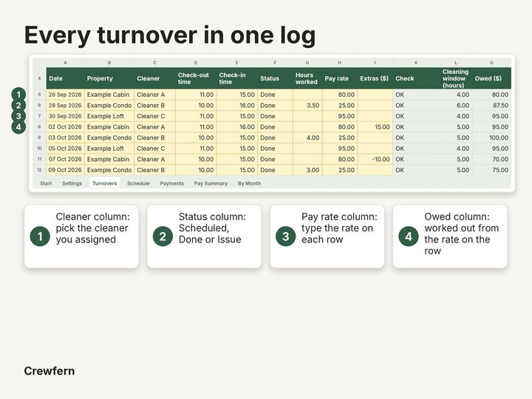Select Cleaner C in the 05 Oct row
The image size is (532, 399).
tap(155, 149)
